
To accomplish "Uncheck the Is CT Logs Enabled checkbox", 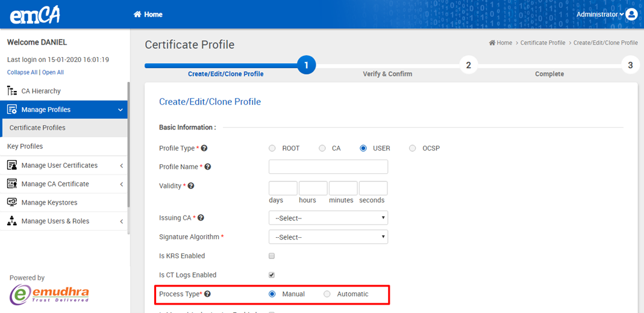I will click(272, 275).
